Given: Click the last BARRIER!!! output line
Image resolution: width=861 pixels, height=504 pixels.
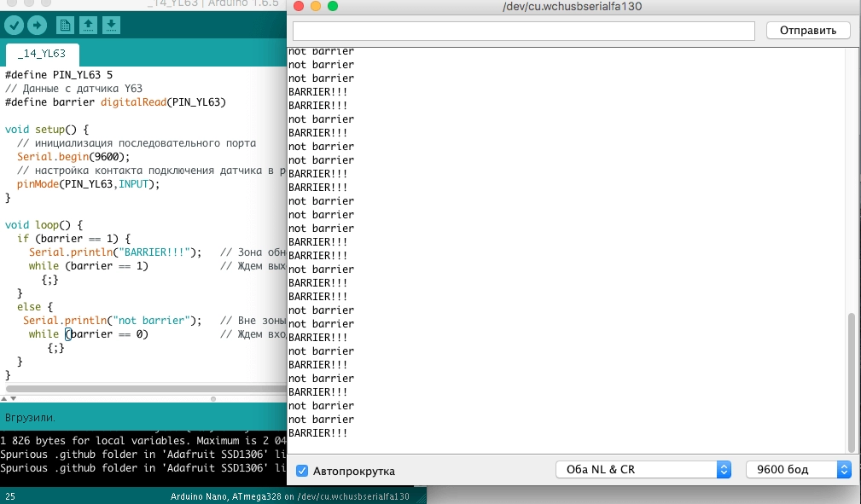Looking at the screenshot, I should [x=318, y=433].
